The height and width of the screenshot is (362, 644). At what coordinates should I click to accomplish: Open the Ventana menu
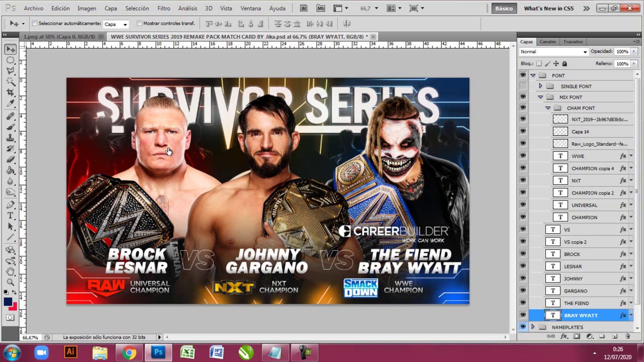point(251,9)
